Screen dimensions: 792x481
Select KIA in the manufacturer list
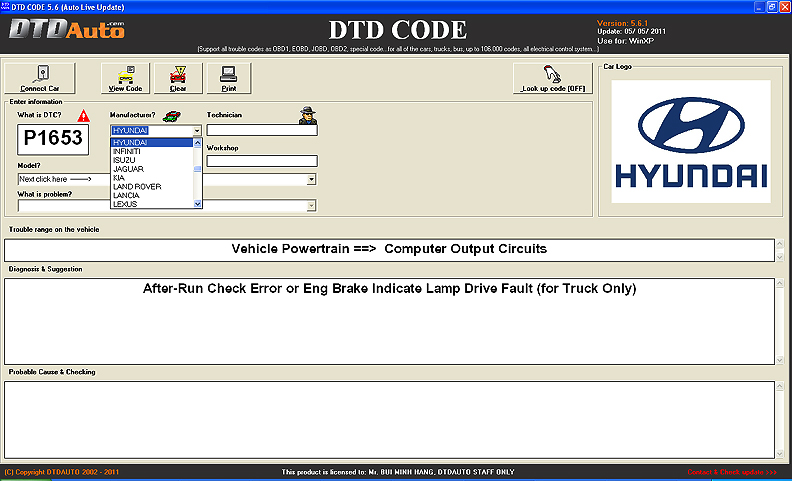pyautogui.click(x=152, y=178)
